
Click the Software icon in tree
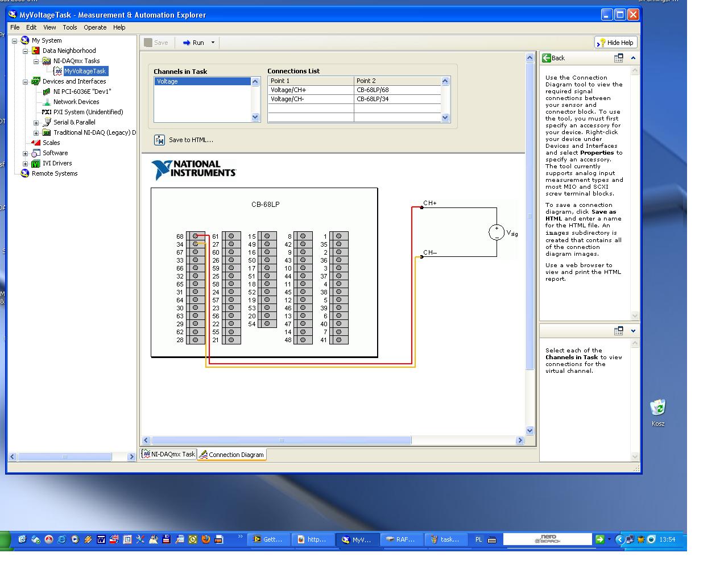coord(36,153)
